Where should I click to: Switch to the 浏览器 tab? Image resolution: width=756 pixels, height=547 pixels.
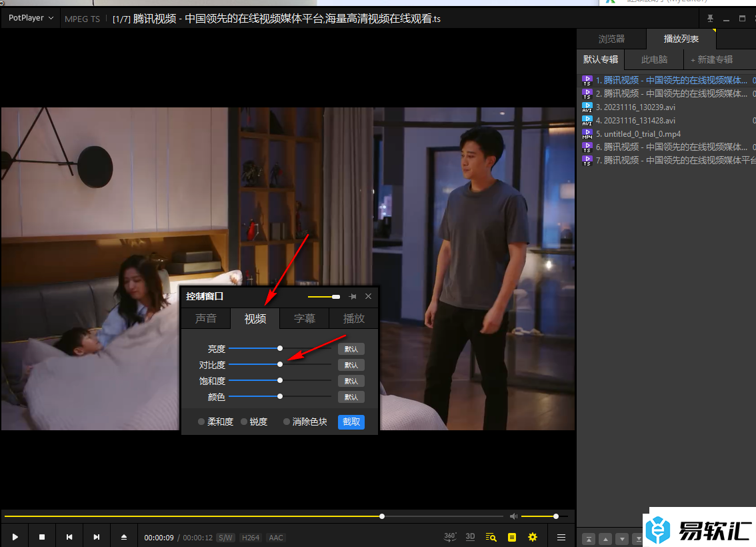(x=611, y=39)
